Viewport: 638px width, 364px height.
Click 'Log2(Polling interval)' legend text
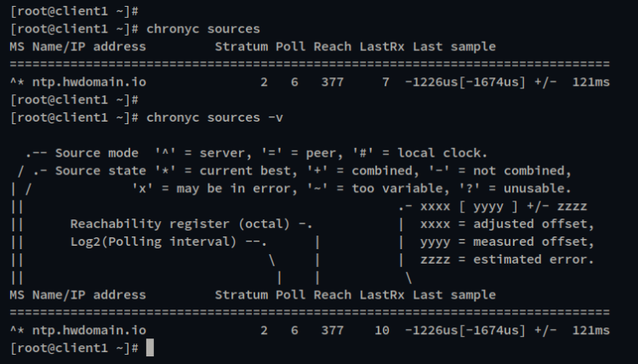point(153,242)
